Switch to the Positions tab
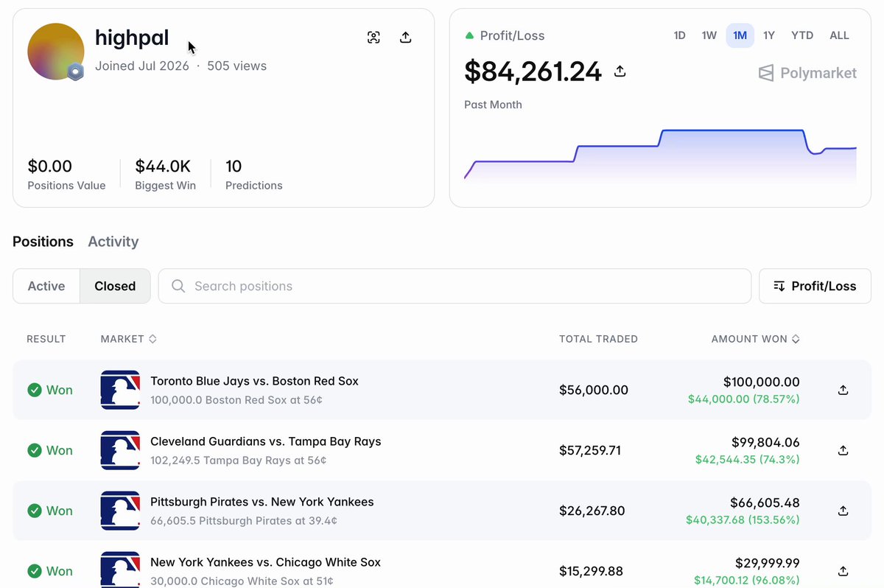Image resolution: width=884 pixels, height=588 pixels. point(43,242)
